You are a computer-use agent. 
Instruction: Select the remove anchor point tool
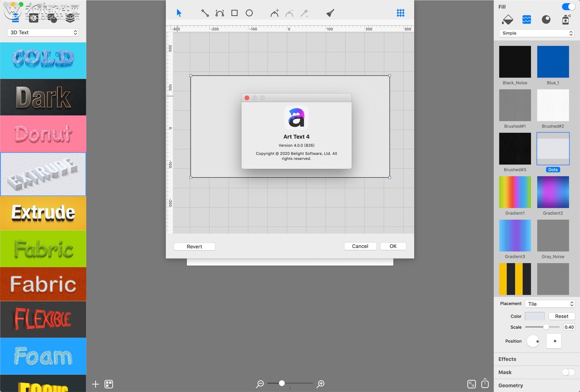point(290,13)
